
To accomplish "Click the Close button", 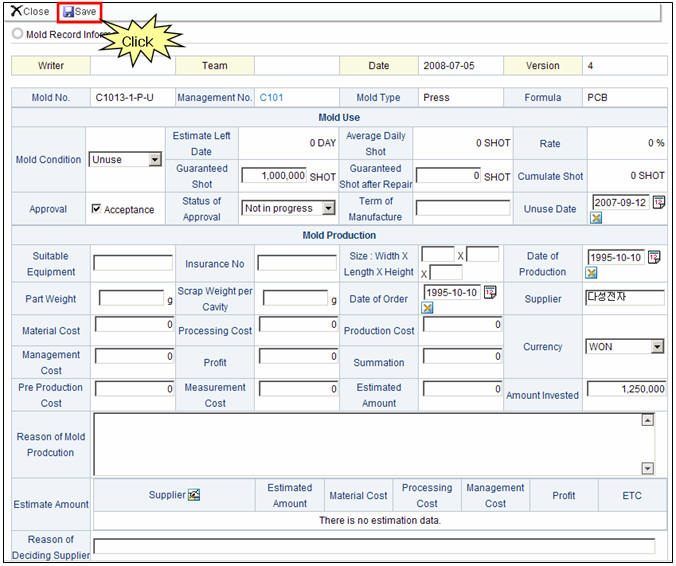I will pyautogui.click(x=30, y=11).
